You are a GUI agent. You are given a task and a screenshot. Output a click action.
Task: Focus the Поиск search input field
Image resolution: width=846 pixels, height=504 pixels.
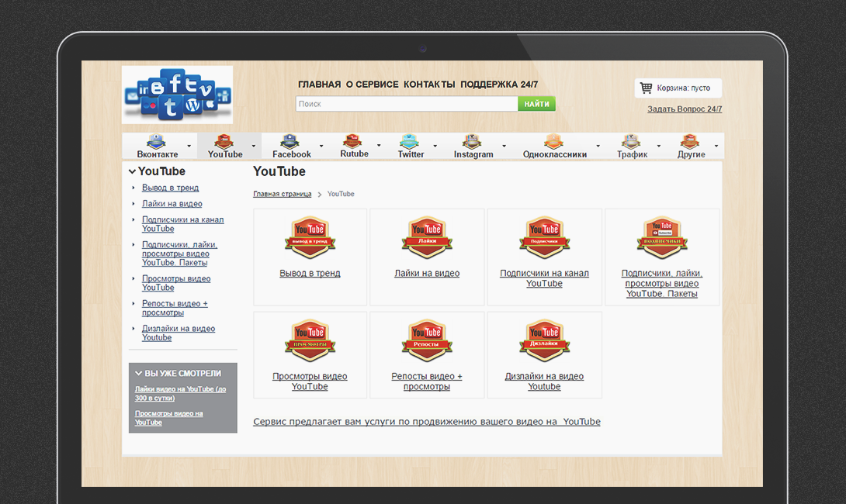[x=407, y=104]
